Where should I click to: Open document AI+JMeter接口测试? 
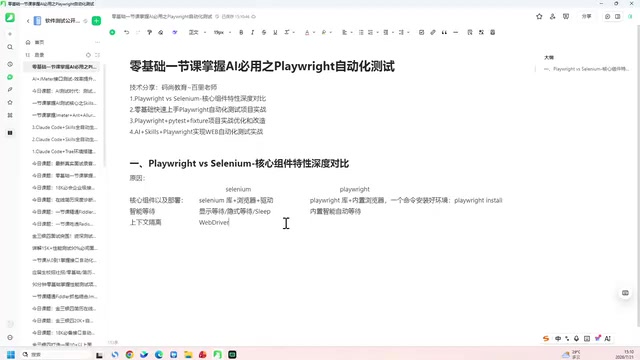pyautogui.click(x=64, y=79)
